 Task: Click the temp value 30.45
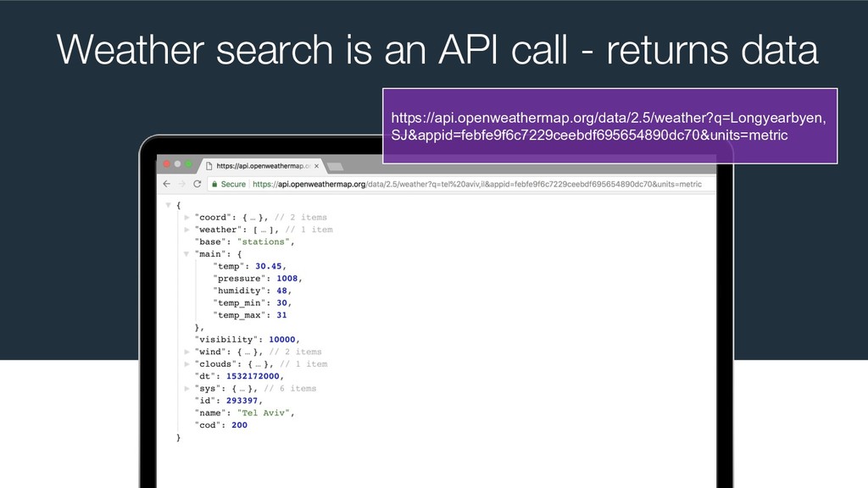[x=269, y=266]
